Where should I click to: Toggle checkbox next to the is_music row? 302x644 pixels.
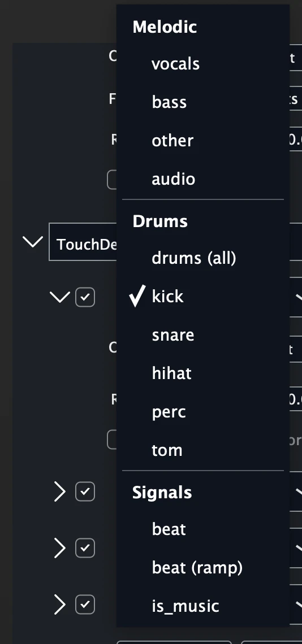pos(85,604)
